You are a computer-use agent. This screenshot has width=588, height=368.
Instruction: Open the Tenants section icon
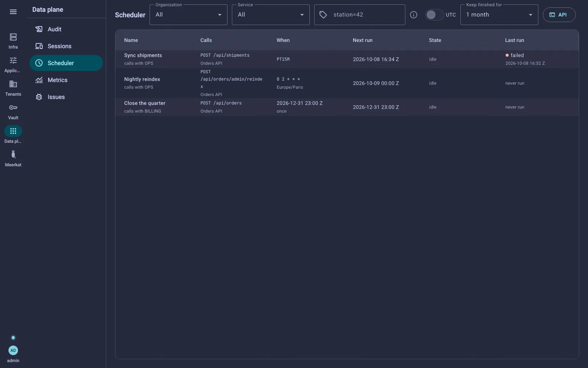[x=13, y=84]
